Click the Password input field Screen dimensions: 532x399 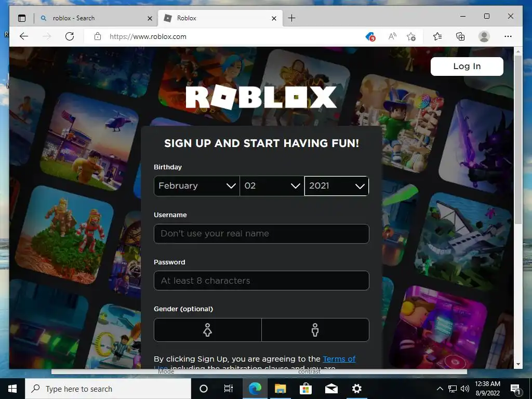click(x=261, y=281)
